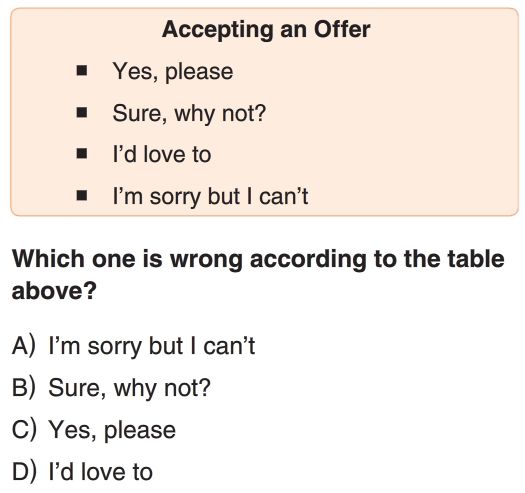
Task: Click the option letter A)
Action: 23,346
